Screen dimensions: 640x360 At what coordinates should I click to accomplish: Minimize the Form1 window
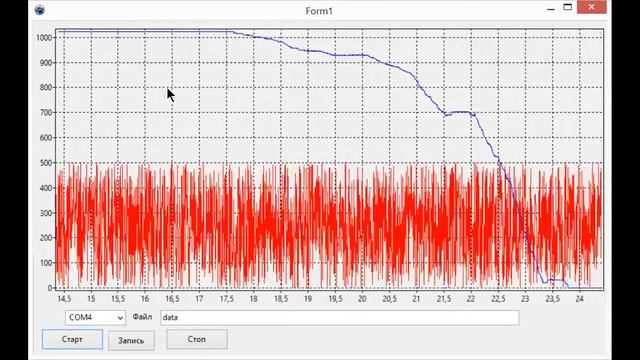551,8
